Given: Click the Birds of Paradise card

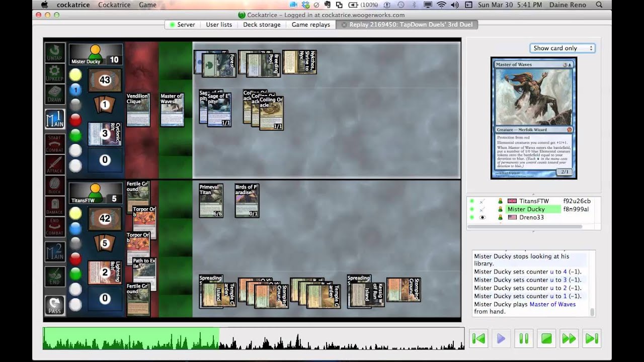Looking at the screenshot, I should click(x=247, y=201).
